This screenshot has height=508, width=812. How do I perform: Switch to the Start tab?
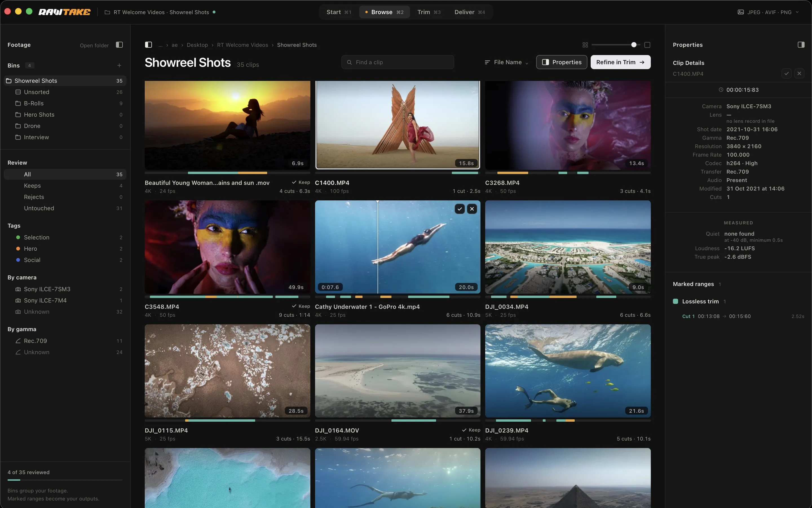point(339,12)
